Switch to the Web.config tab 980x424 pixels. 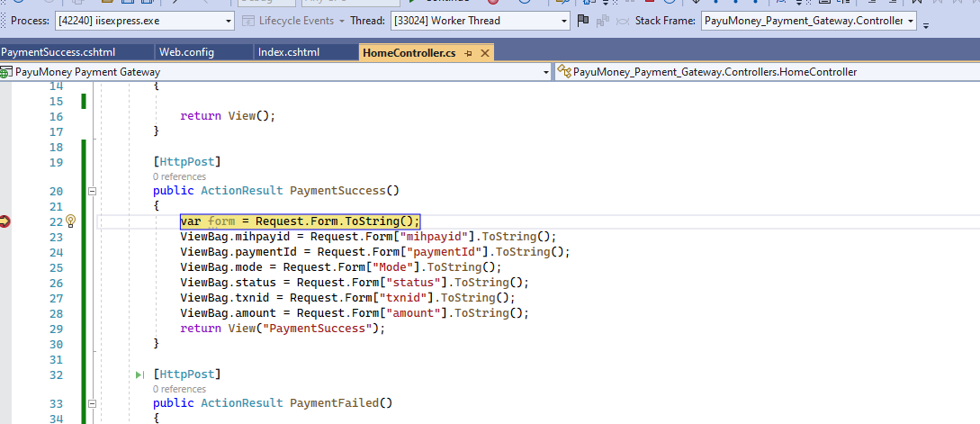187,52
